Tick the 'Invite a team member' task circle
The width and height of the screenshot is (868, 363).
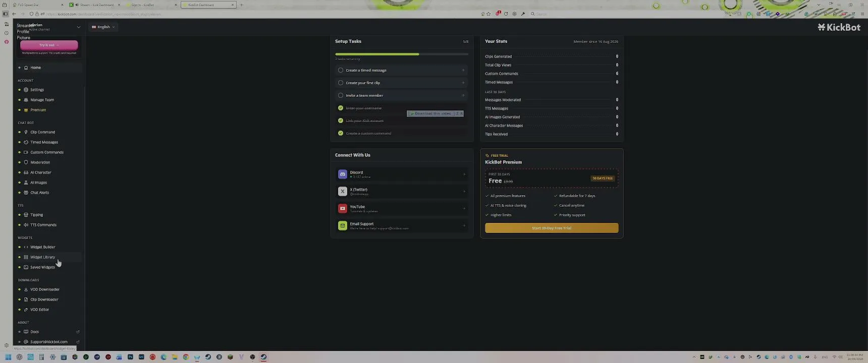(341, 95)
